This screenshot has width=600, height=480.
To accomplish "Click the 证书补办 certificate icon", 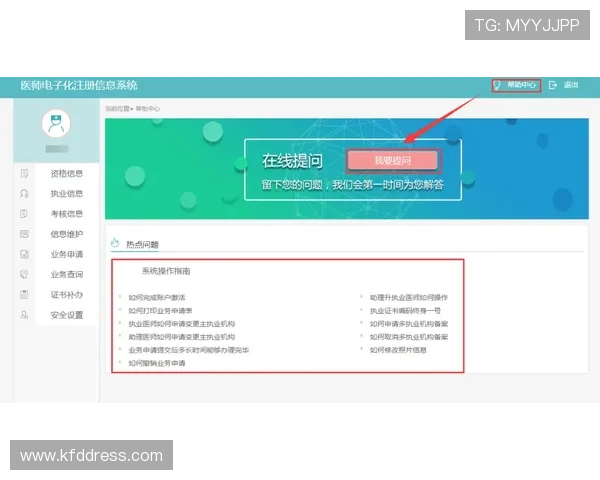I will (x=24, y=294).
